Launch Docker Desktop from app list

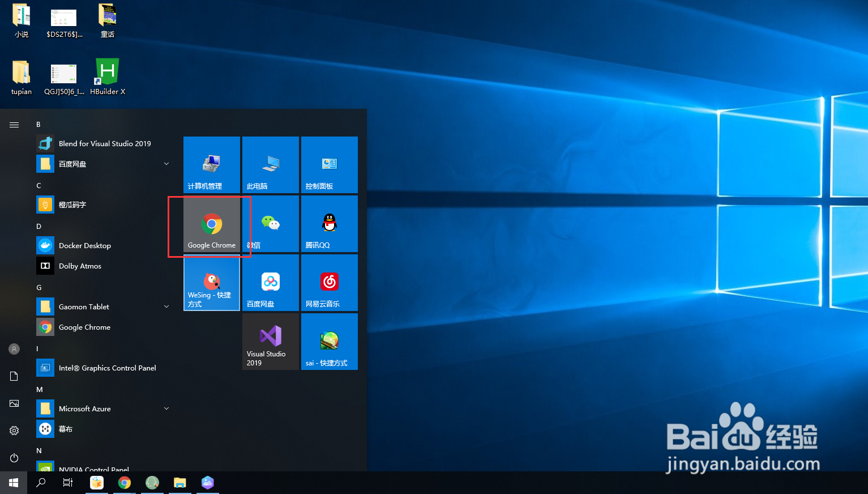click(104, 246)
